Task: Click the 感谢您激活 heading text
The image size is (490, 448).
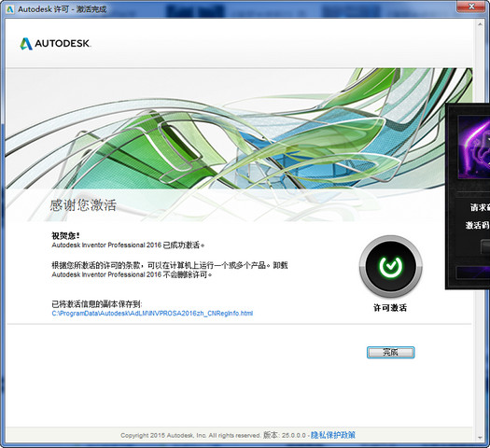Action: point(83,205)
